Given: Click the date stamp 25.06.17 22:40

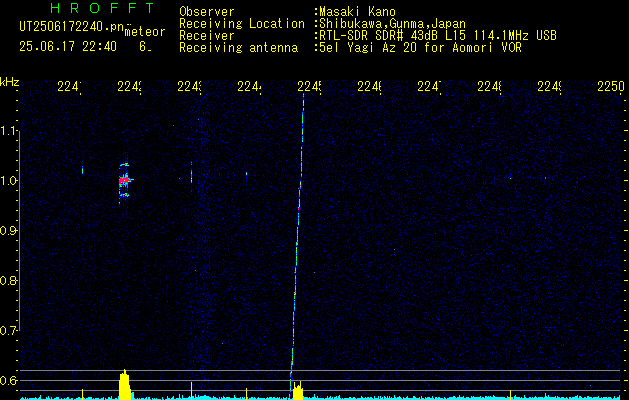Looking at the screenshot, I should (68, 47).
